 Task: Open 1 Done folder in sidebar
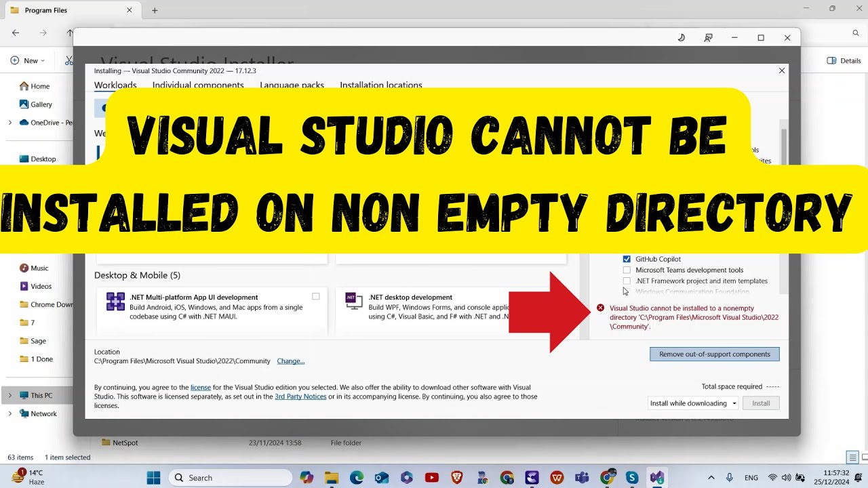[x=36, y=359]
